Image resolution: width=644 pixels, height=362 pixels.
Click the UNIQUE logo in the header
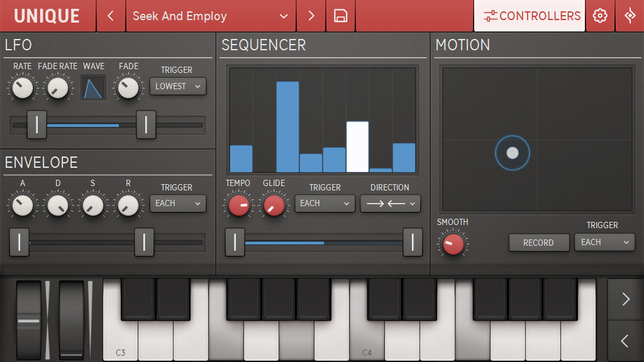point(47,16)
